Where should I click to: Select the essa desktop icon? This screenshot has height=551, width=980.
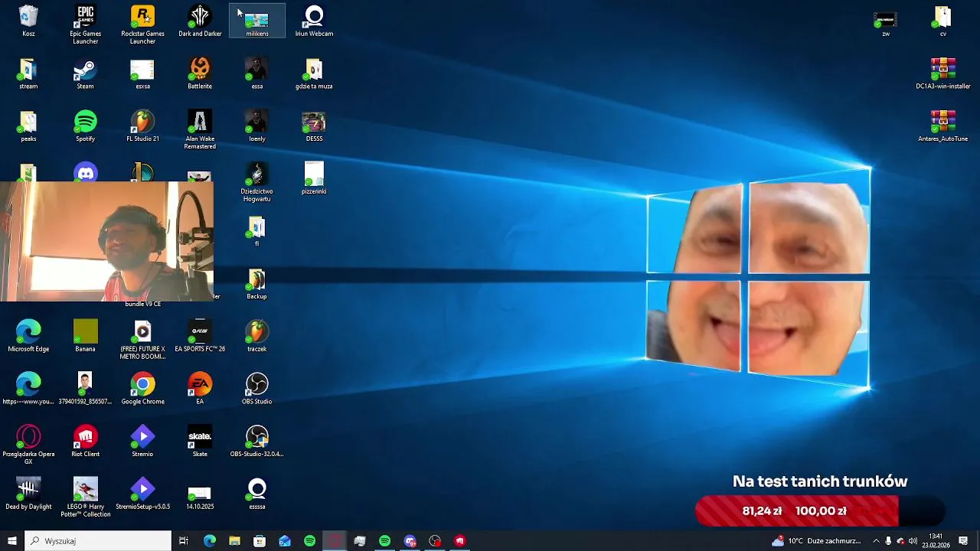(x=256, y=74)
